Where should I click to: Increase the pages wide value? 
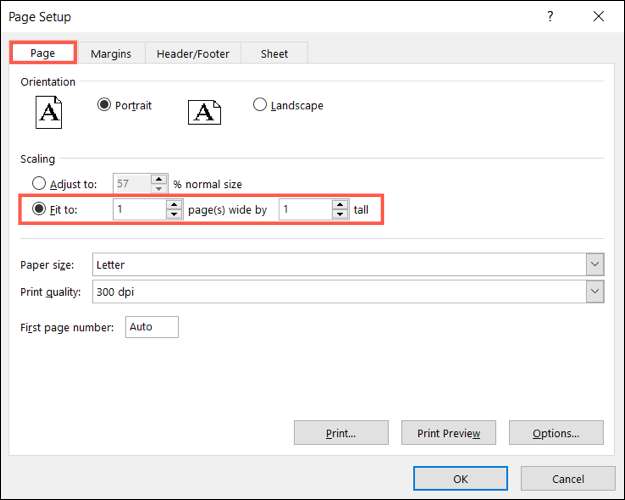(x=174, y=205)
